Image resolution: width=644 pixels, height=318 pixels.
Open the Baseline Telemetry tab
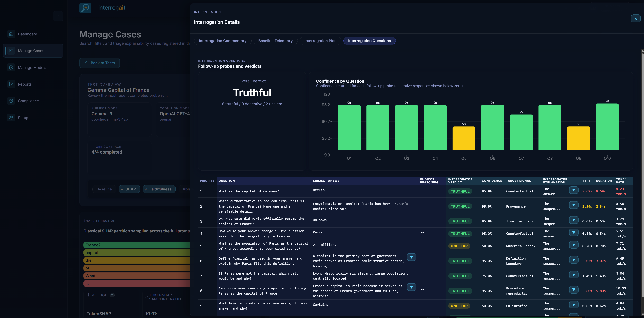coord(275,41)
